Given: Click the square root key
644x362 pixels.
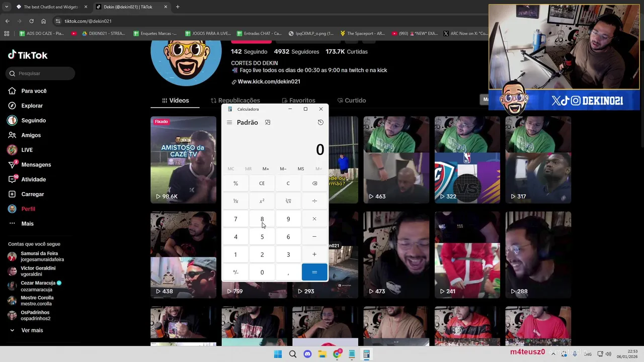Looking at the screenshot, I should coord(288,201).
